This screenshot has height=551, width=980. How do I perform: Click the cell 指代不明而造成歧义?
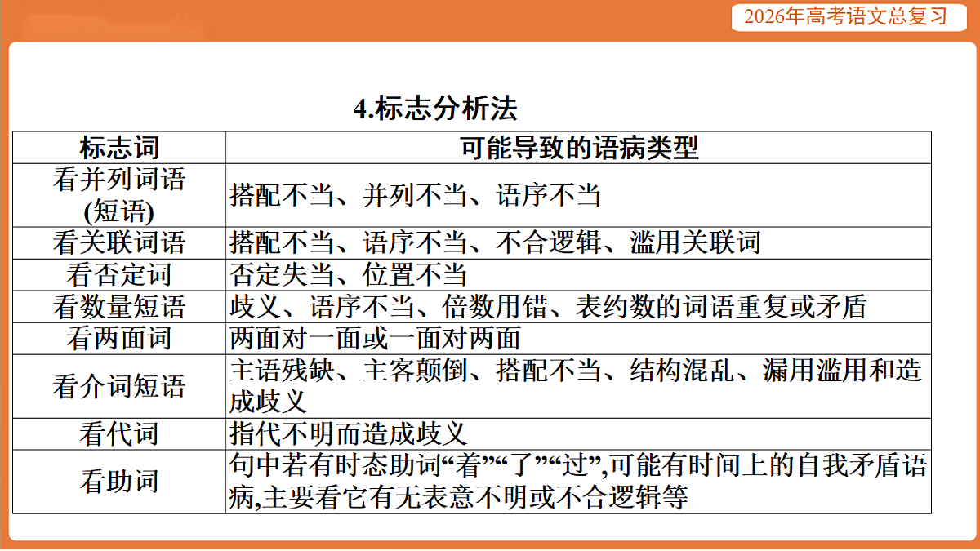click(x=578, y=433)
